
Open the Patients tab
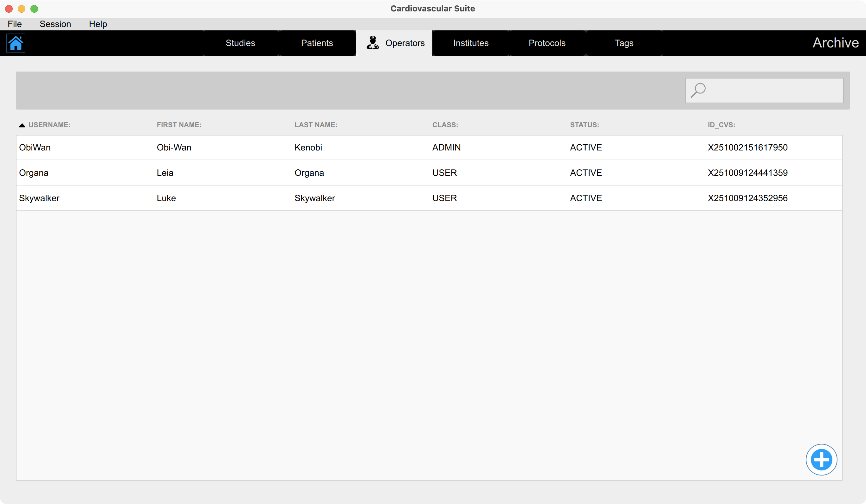pyautogui.click(x=317, y=42)
